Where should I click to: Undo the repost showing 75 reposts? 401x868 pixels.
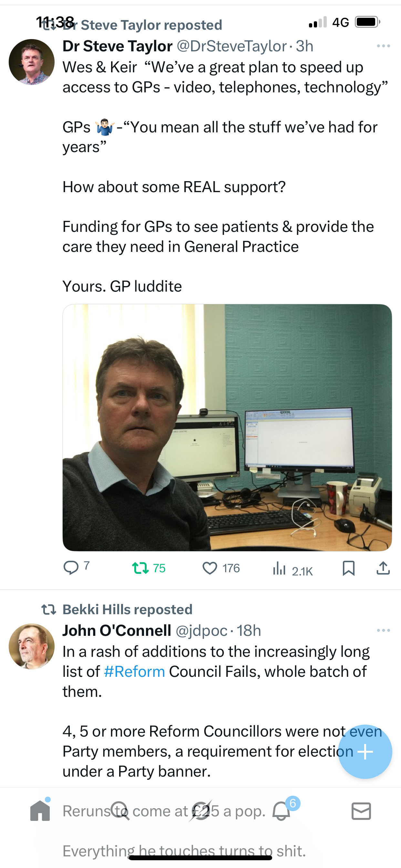(148, 568)
